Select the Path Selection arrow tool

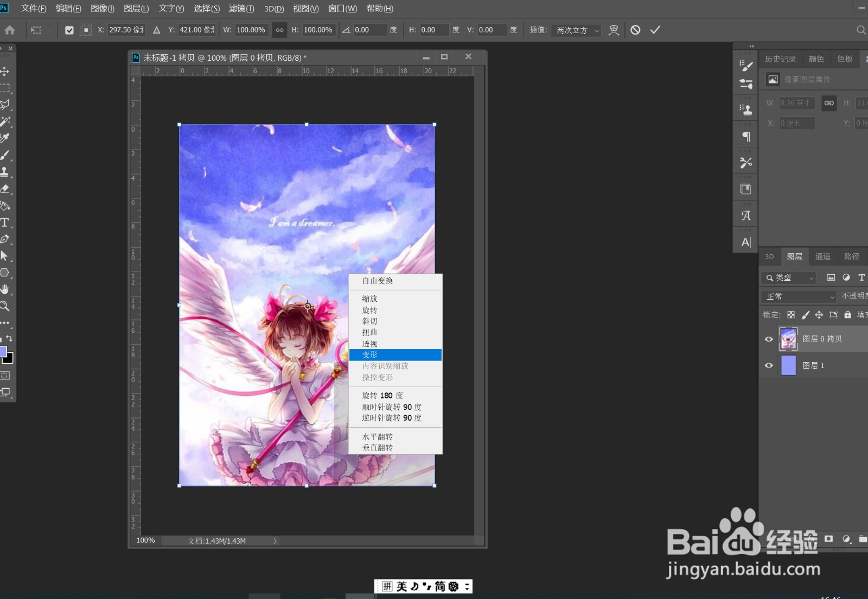(5, 256)
